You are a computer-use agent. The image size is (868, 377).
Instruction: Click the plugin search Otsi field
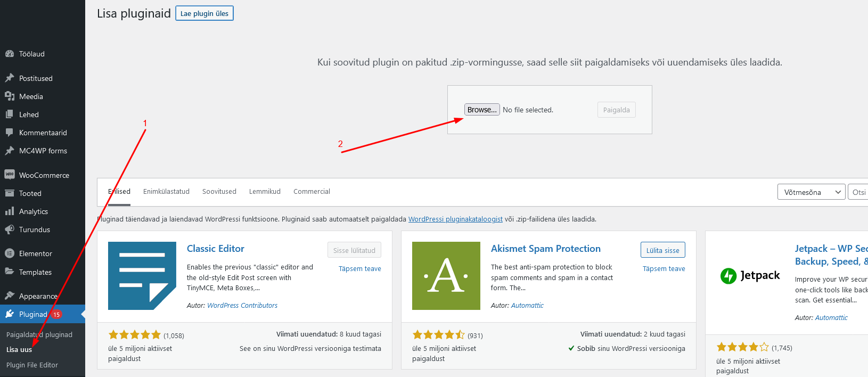pos(858,192)
